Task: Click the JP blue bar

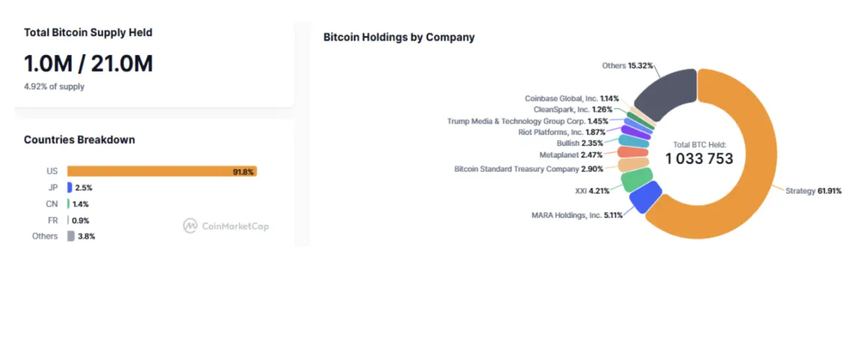Action: point(69,187)
